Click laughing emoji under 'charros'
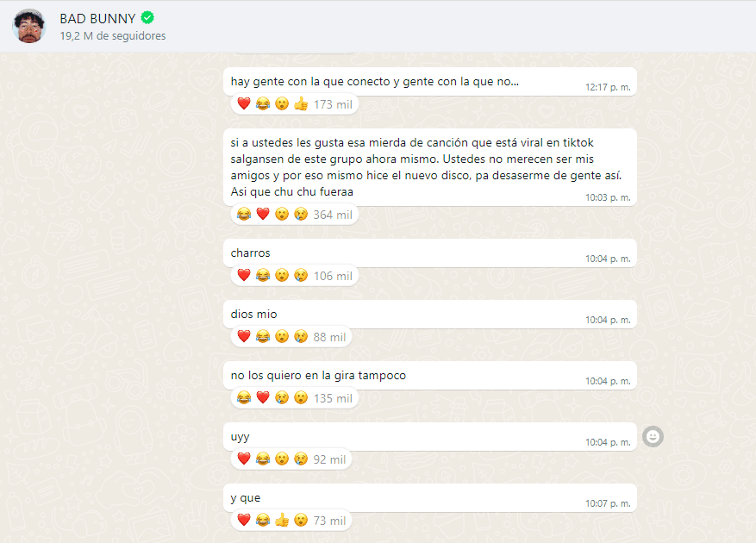756x543 pixels. tap(263, 275)
